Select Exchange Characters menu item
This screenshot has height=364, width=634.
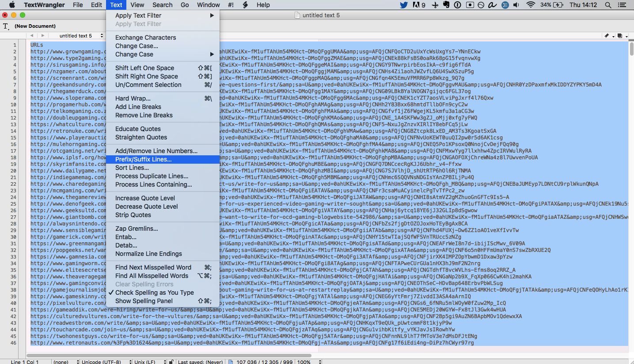163,38
